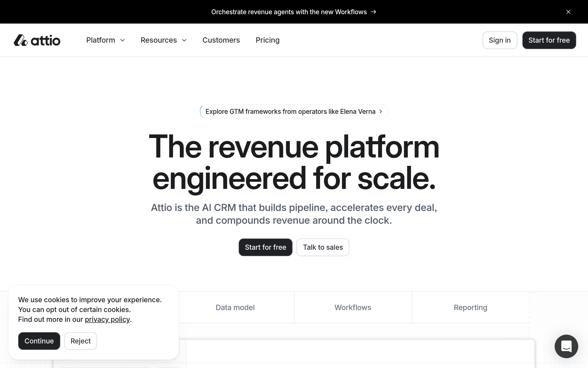Accept cookies with Continue
The width and height of the screenshot is (588, 368).
tap(39, 341)
